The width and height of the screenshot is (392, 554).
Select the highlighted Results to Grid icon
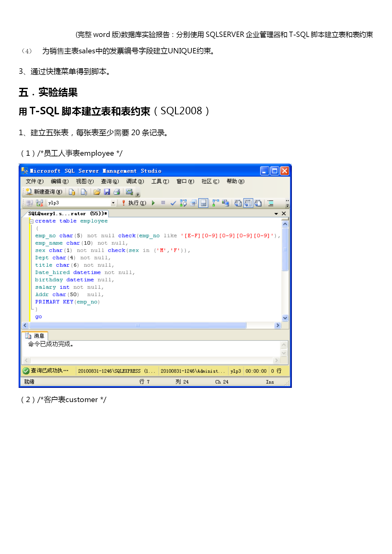point(248,203)
